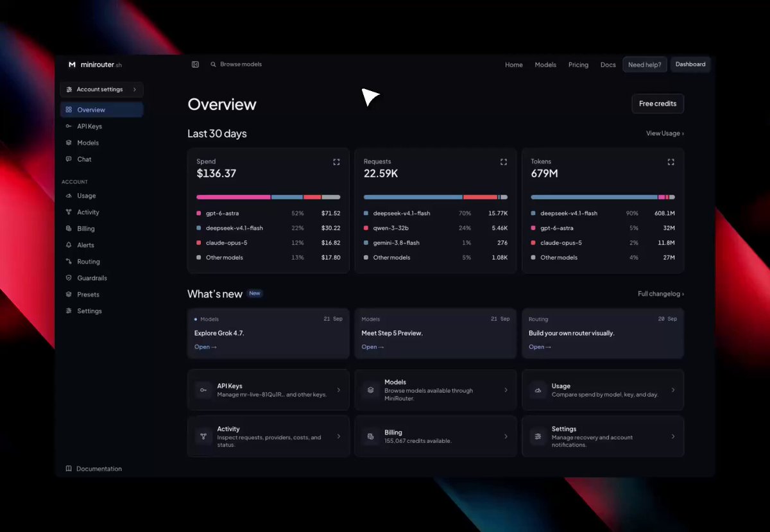Click the gemini-3.8-flash requests row
Screen dimensions: 770x532
tap(436, 243)
